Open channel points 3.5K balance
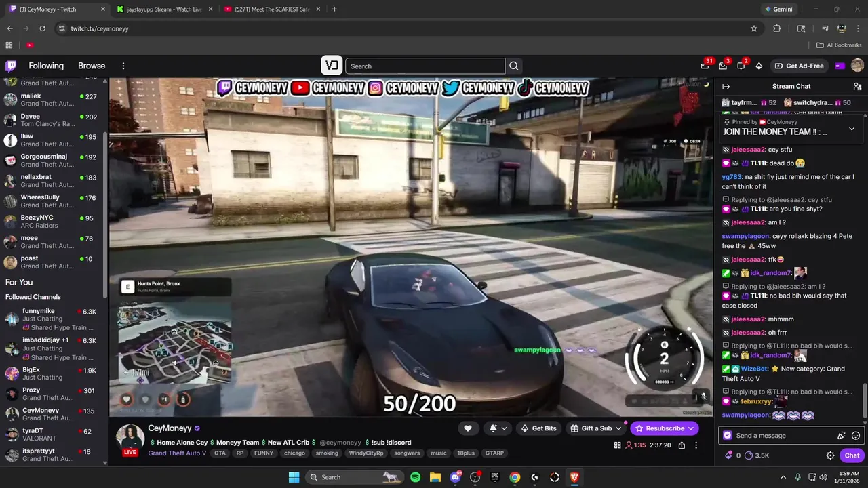Viewport: 868px width, 488px height. (757, 455)
